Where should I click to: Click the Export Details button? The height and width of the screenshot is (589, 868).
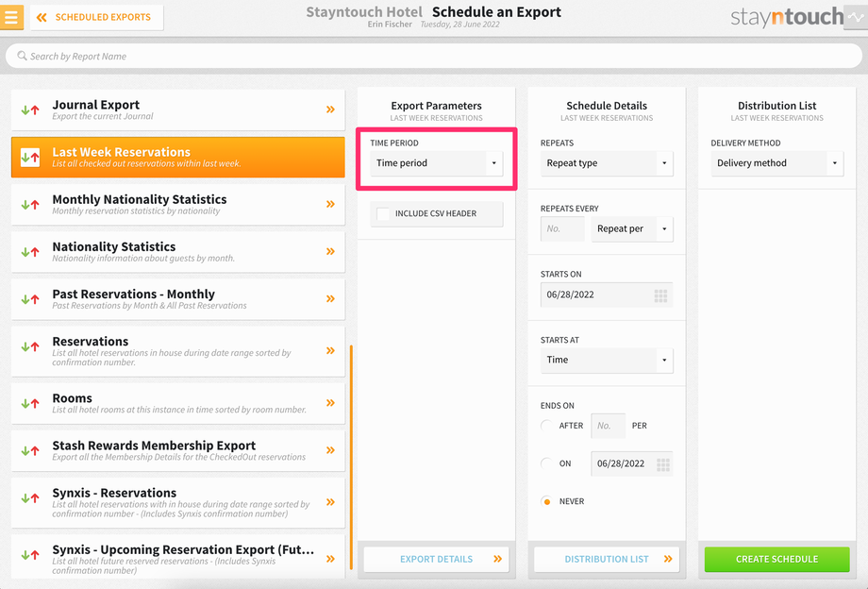(436, 559)
